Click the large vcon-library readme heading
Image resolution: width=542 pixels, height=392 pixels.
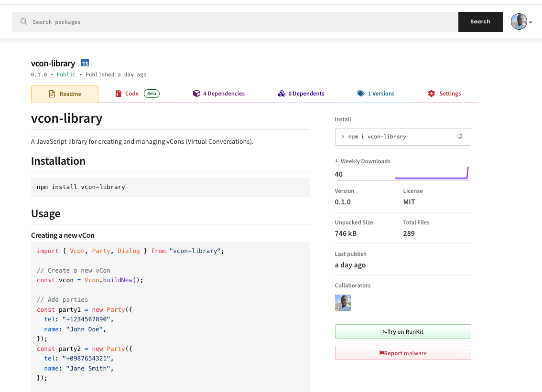tap(67, 118)
